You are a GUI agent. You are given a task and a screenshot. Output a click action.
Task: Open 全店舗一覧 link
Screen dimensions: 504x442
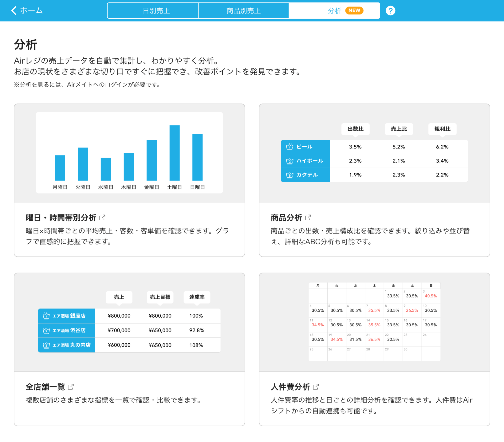[45, 387]
